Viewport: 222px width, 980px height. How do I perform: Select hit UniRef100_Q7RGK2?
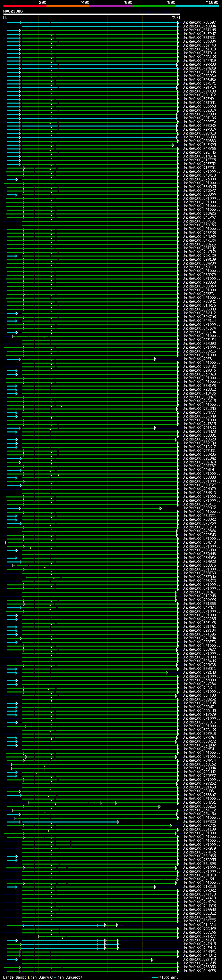[199, 890]
